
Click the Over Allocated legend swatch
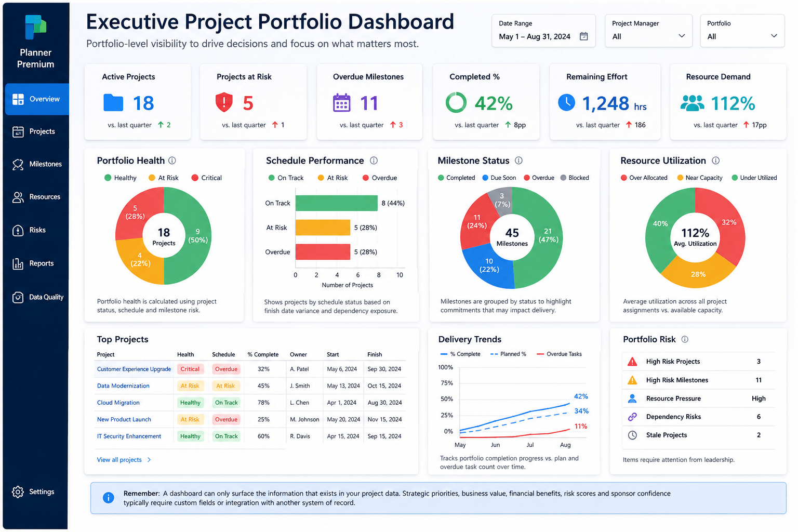tap(623, 178)
